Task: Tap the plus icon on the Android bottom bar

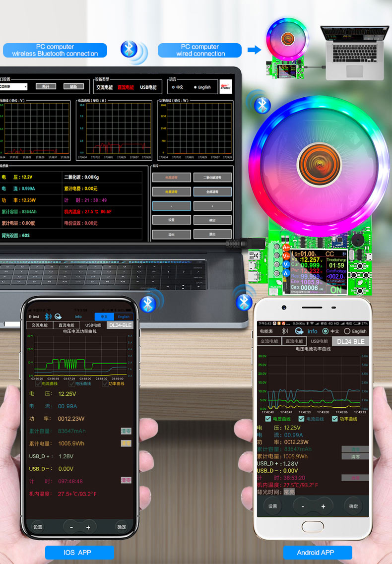Action: coord(323,506)
